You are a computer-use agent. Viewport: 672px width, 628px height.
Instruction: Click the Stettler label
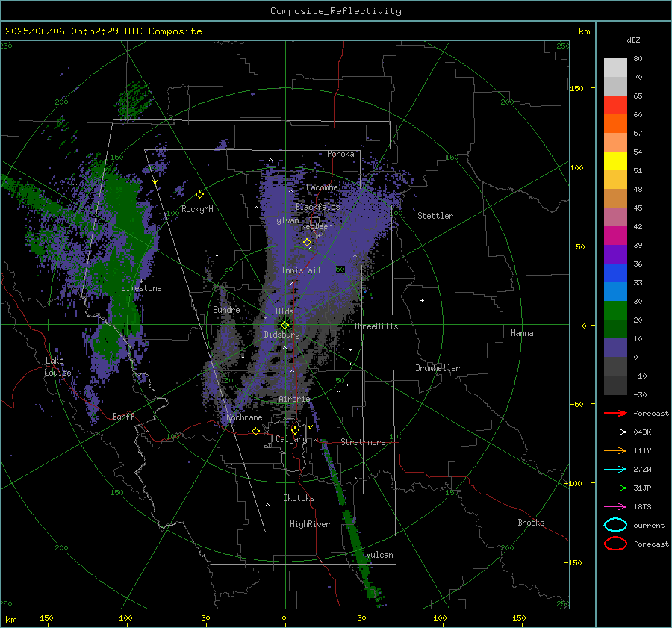tap(435, 216)
